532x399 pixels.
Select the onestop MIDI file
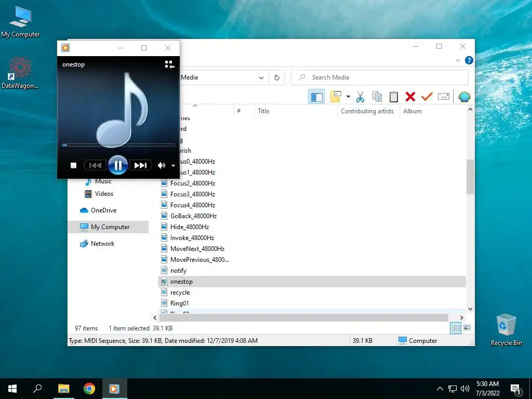312,281
